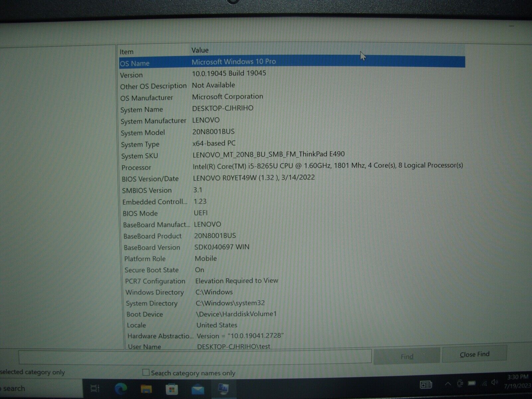This screenshot has height=399, width=532.
Task: Click the Meet Now tray icon
Action: coord(460,383)
